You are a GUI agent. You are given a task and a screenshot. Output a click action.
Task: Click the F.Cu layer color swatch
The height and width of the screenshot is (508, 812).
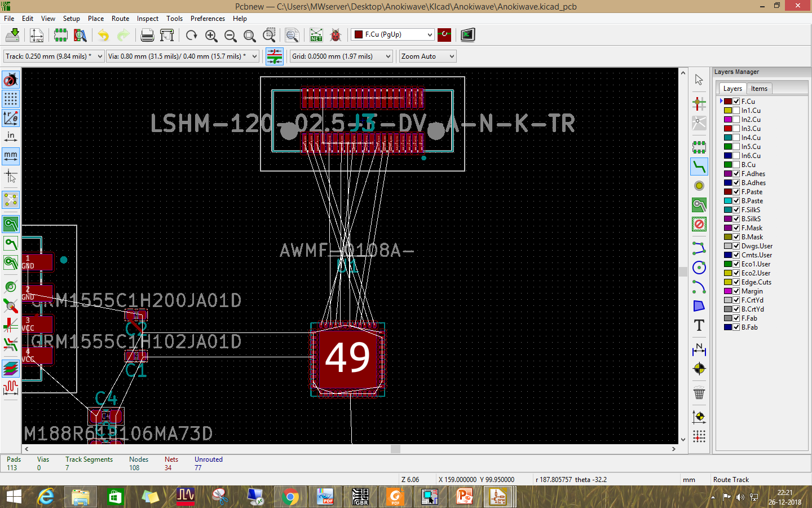(728, 102)
